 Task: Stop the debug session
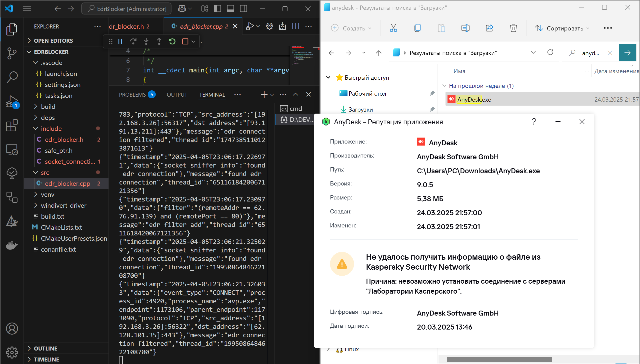click(x=185, y=41)
